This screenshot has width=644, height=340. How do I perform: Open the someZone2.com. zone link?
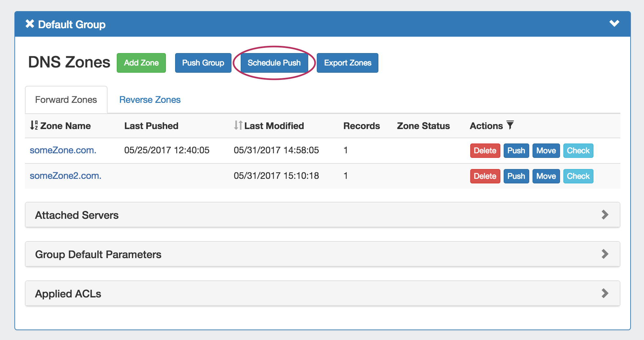point(66,176)
